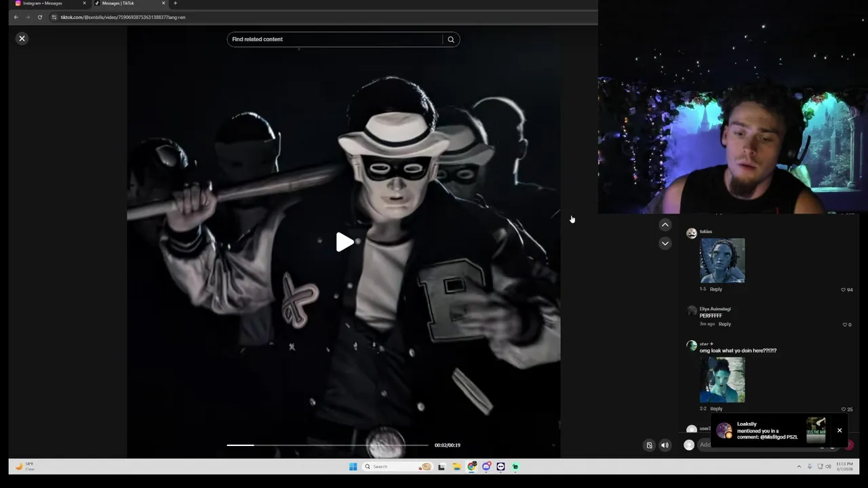Open Eliya Auimatagi's username

point(715,309)
